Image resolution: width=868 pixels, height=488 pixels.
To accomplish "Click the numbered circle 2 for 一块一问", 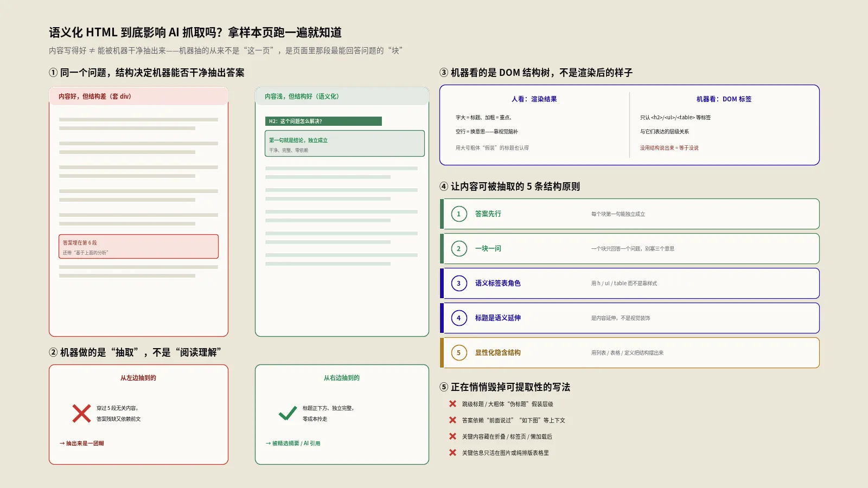I will pos(459,249).
